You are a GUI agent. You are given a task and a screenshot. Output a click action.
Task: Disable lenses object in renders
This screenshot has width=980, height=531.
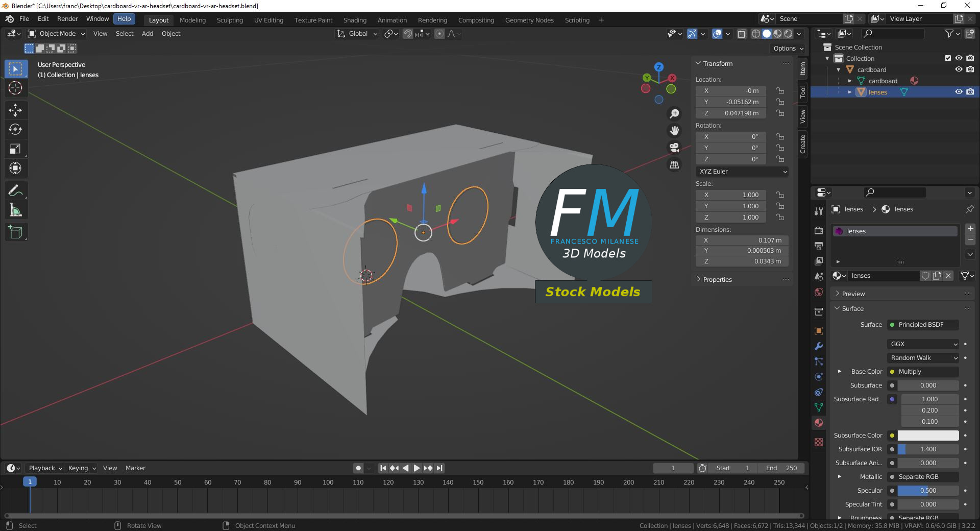pyautogui.click(x=970, y=92)
